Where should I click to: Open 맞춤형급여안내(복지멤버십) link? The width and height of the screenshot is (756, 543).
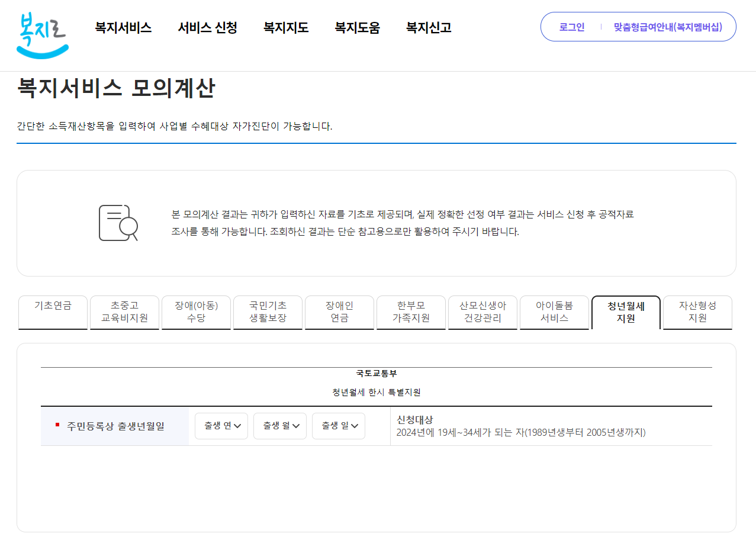click(668, 27)
